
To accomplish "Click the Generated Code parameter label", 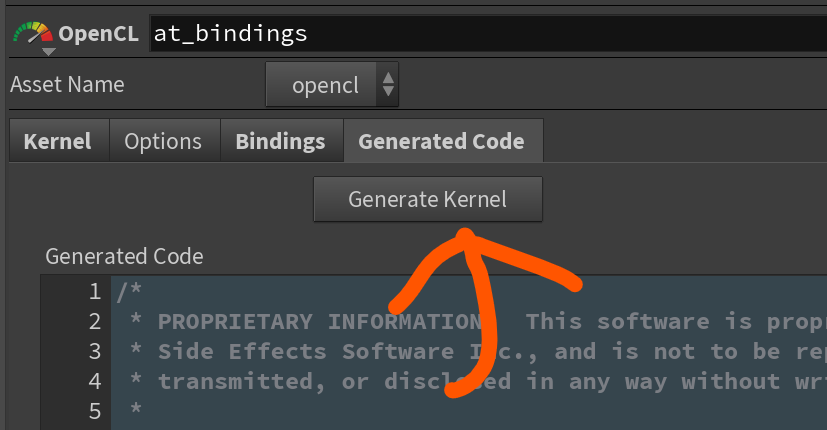I will (124, 257).
